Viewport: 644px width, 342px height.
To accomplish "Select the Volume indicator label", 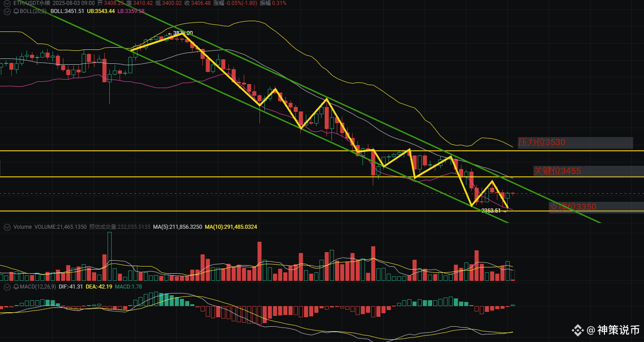I will (x=22, y=227).
